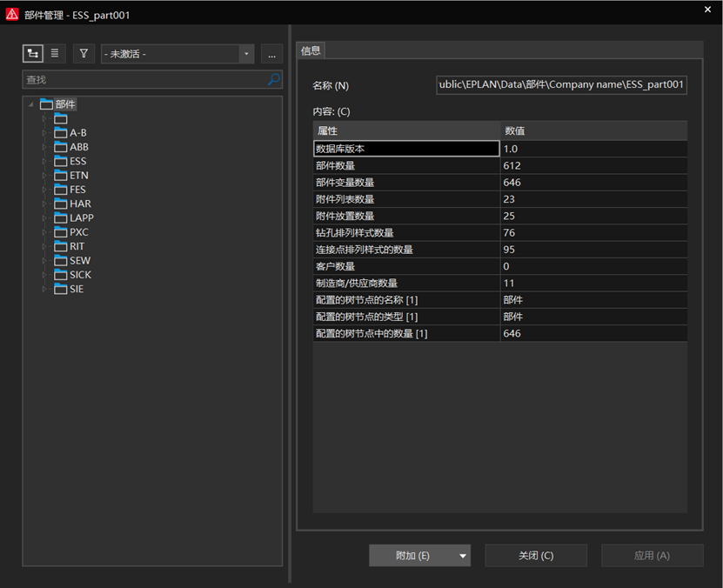Select the ESS folder icon

(x=60, y=161)
